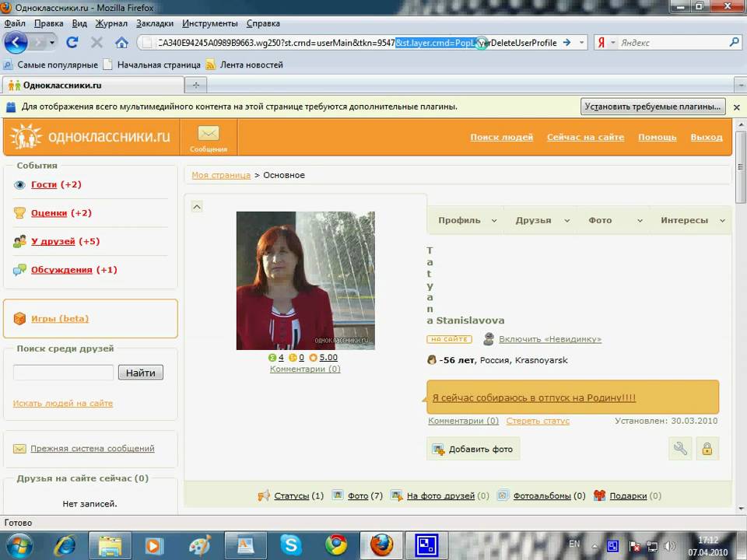Open the tab list dropdown arrow
Viewport: 747px width, 560px height.
pyautogui.click(x=741, y=86)
